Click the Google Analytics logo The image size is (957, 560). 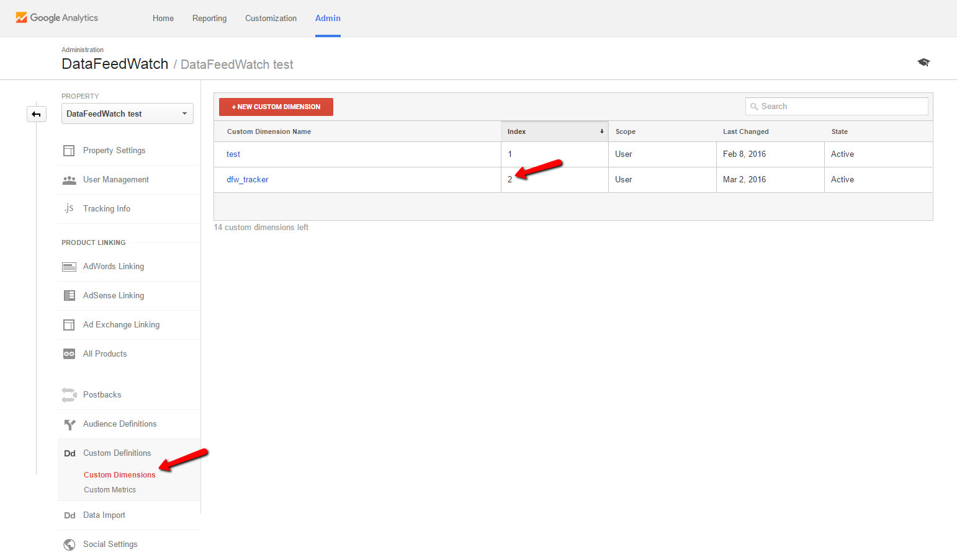point(56,18)
